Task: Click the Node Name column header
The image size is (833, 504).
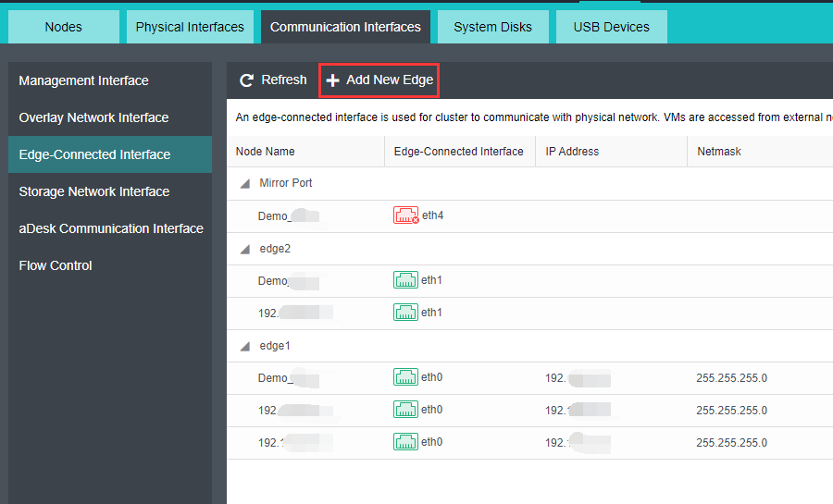Action: click(266, 152)
